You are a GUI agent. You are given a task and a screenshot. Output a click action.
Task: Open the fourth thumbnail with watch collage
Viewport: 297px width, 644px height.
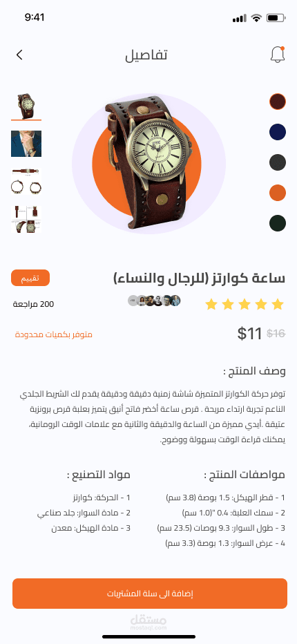pos(26,219)
